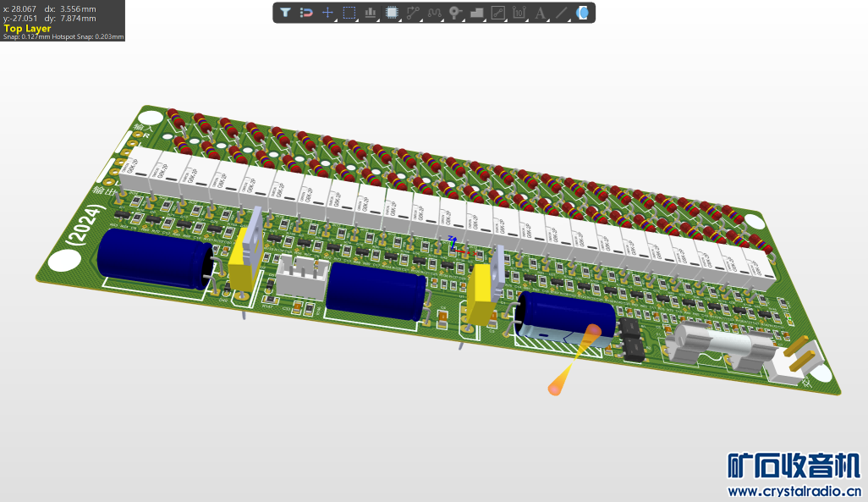This screenshot has height=502, width=868.
Task: Open the Align objects bar-chart tool
Action: click(371, 13)
